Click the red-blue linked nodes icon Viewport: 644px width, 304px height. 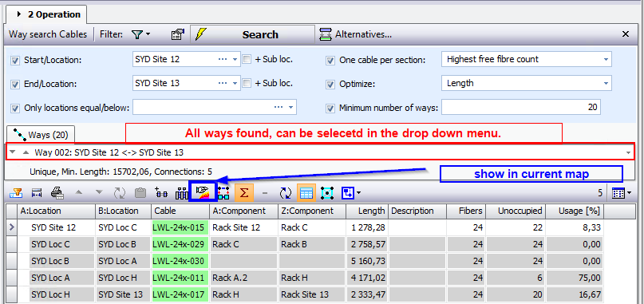[223, 192]
